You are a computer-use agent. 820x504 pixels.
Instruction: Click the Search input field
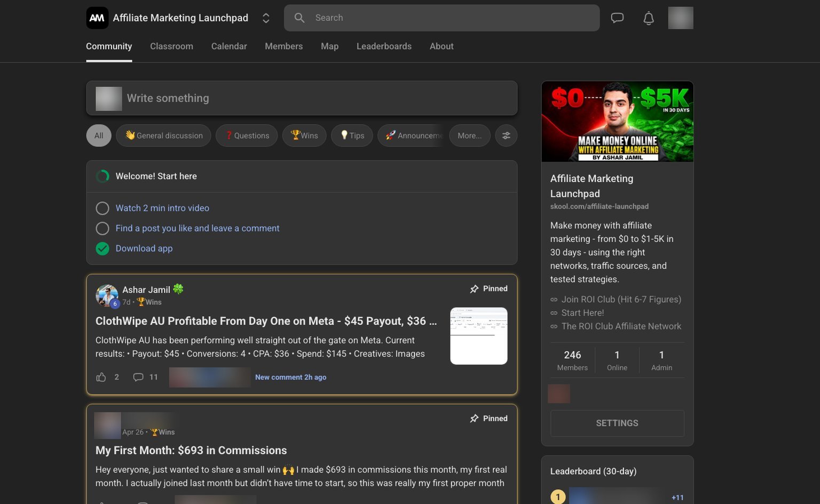click(442, 18)
